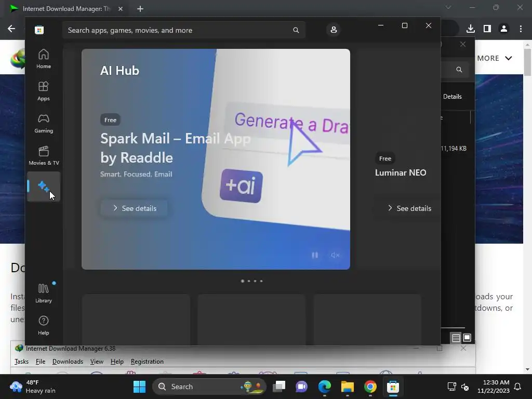See details for Spark Mail
Screen dimensions: 532x399
pyautogui.click(x=135, y=208)
